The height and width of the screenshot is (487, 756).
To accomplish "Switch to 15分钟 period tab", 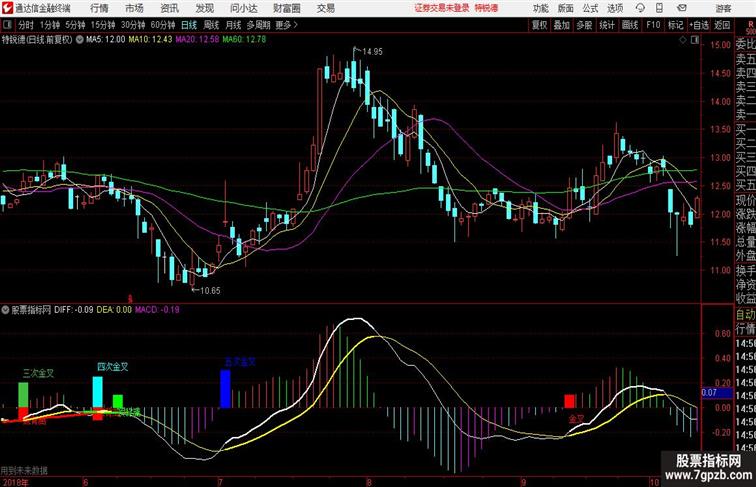I will pyautogui.click(x=103, y=25).
